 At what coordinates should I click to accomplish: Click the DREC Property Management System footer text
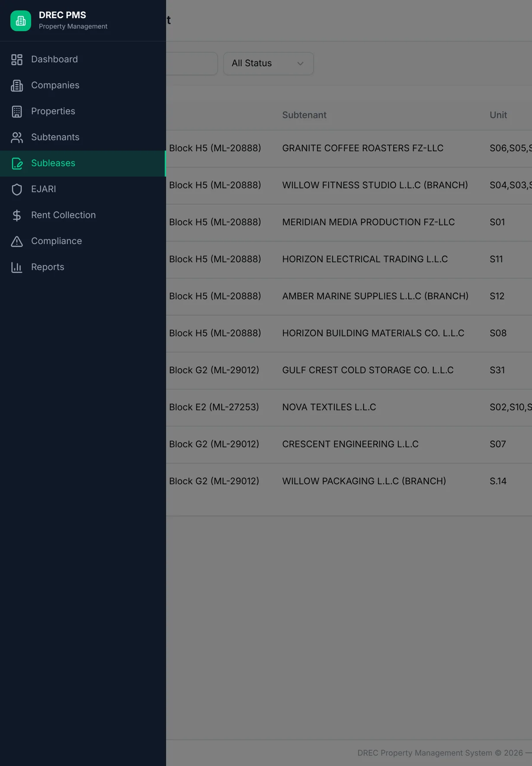tap(445, 753)
